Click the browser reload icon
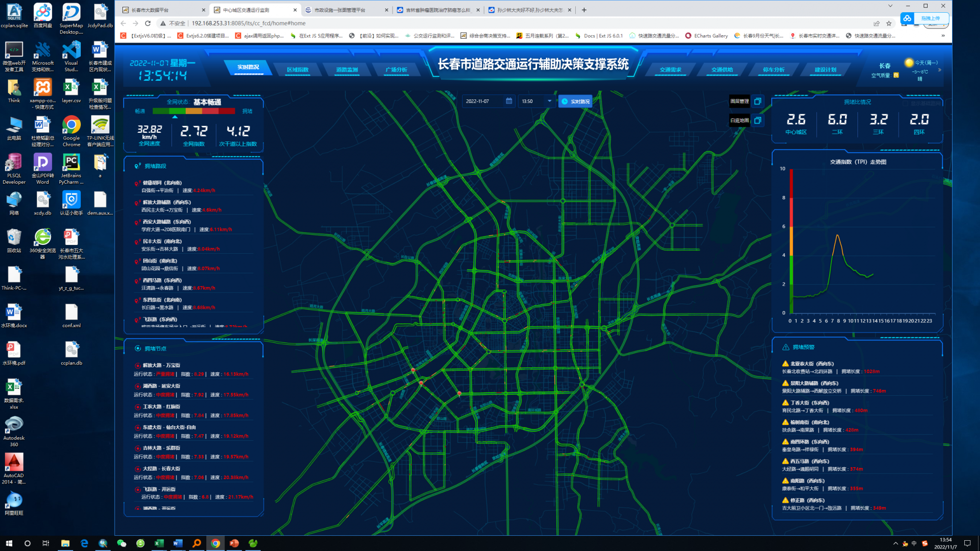Screen dimensions: 980x551 147,23
